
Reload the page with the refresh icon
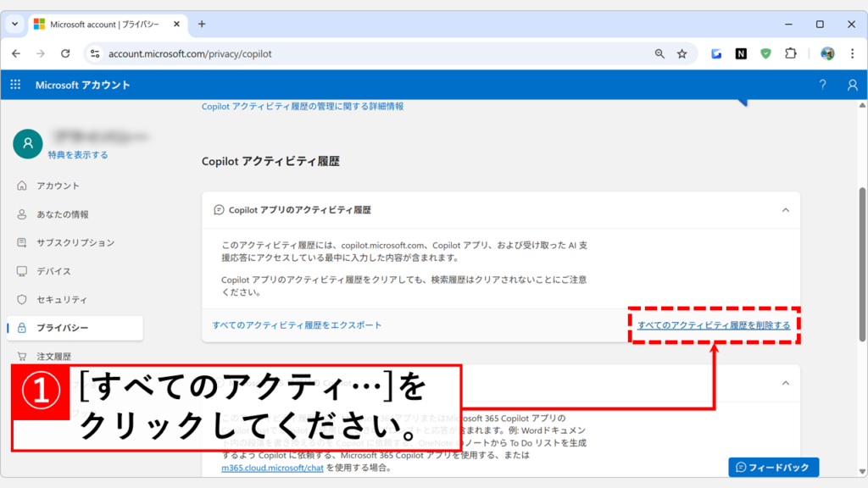tap(65, 53)
